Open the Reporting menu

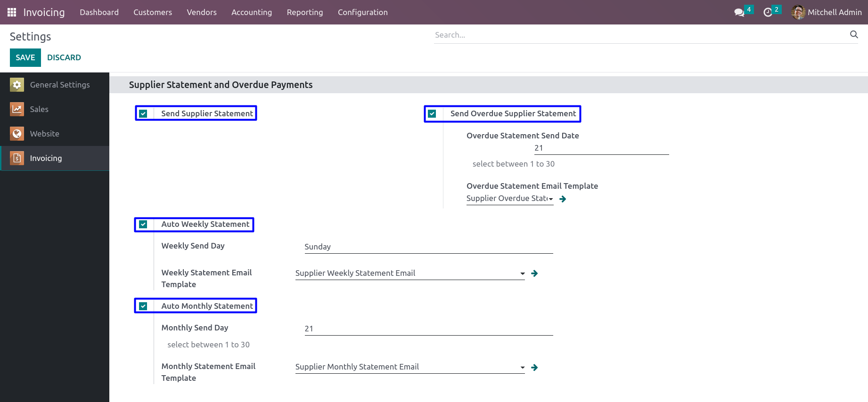305,12
